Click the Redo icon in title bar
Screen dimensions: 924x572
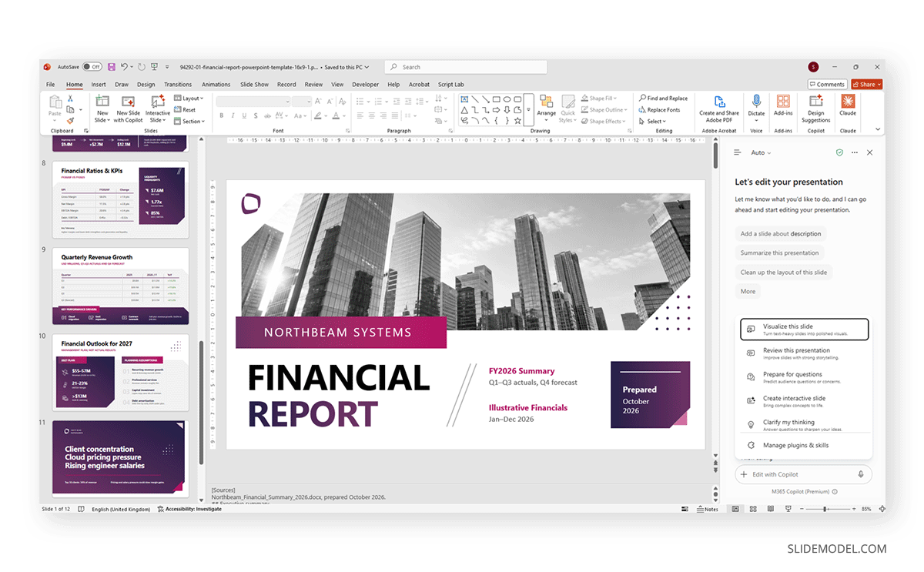click(142, 67)
